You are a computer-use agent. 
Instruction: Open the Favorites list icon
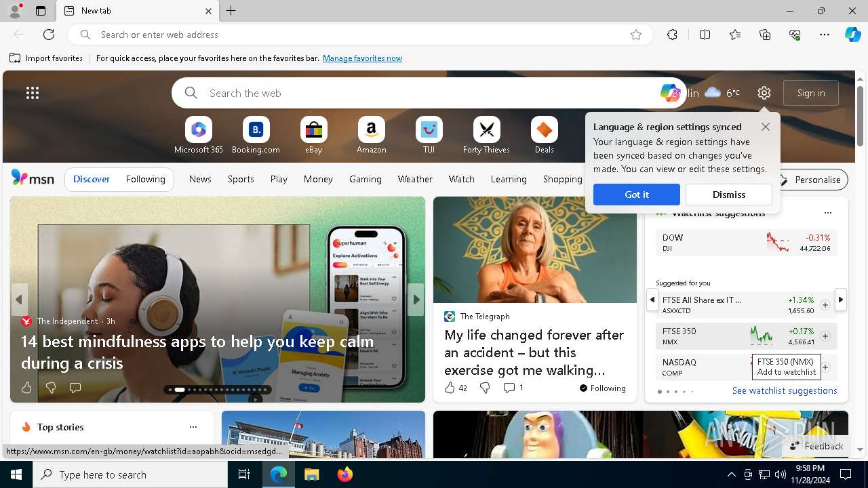click(x=735, y=35)
